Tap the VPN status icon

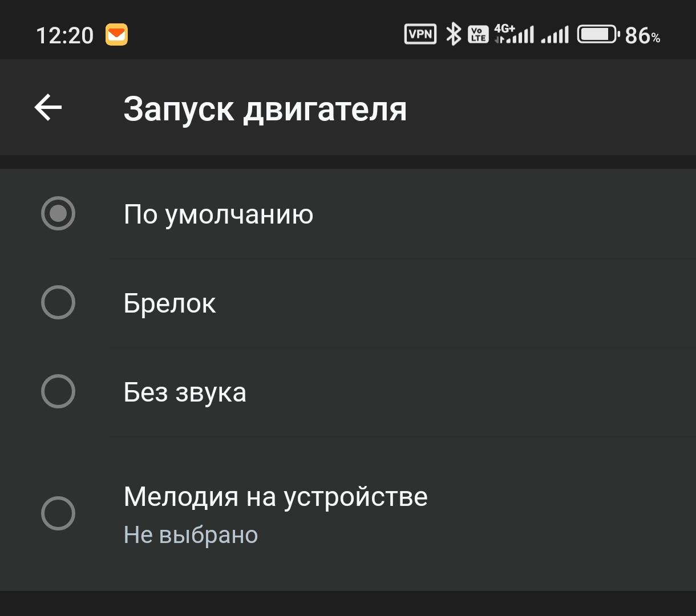420,34
